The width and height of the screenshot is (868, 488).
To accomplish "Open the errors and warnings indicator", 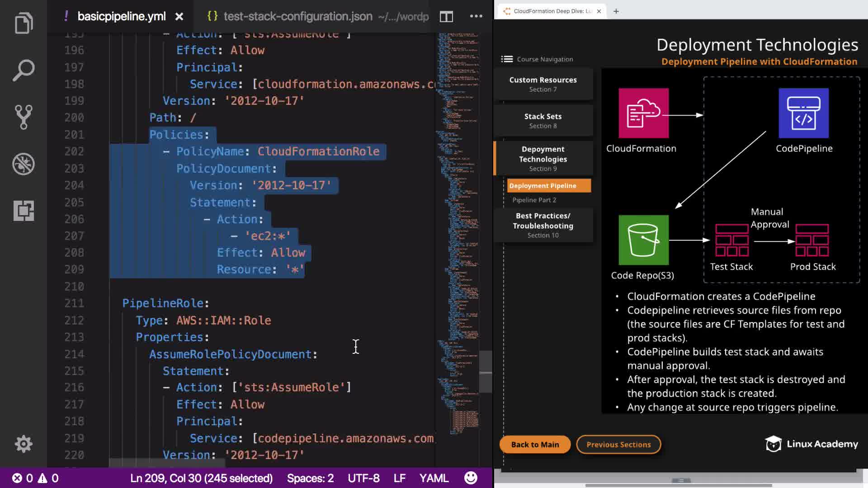I will (35, 478).
